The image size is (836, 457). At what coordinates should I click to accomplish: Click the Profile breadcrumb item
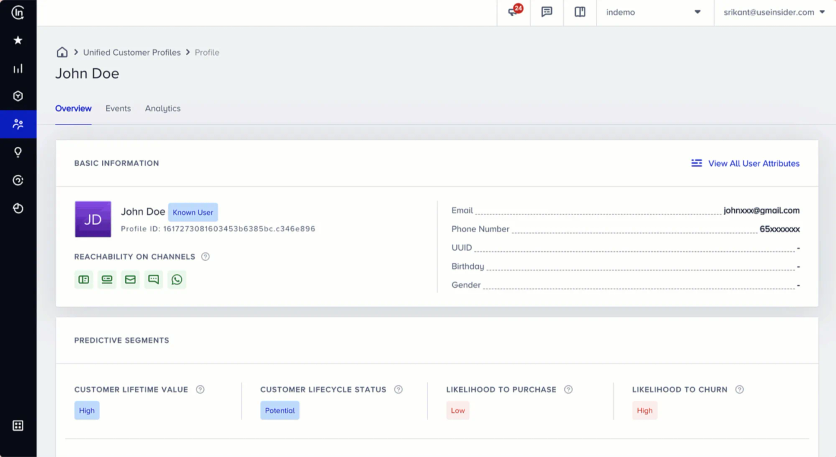click(207, 52)
